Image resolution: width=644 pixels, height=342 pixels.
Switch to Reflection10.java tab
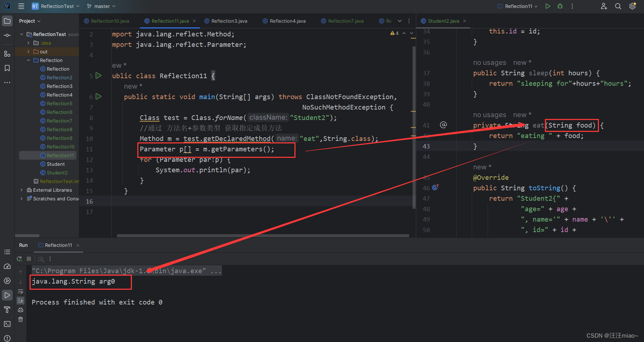point(107,21)
